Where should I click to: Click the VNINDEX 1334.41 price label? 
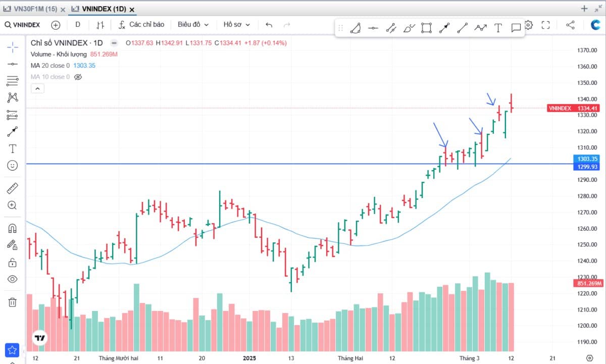point(574,108)
